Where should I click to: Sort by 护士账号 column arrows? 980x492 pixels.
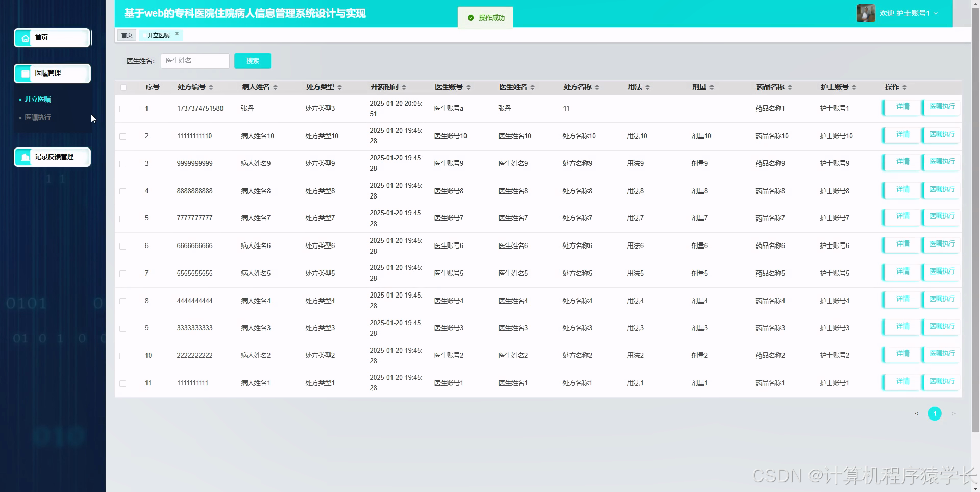(854, 87)
